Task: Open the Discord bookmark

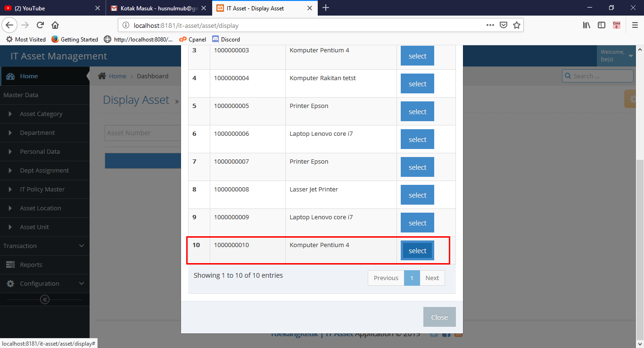Action: 226,39
